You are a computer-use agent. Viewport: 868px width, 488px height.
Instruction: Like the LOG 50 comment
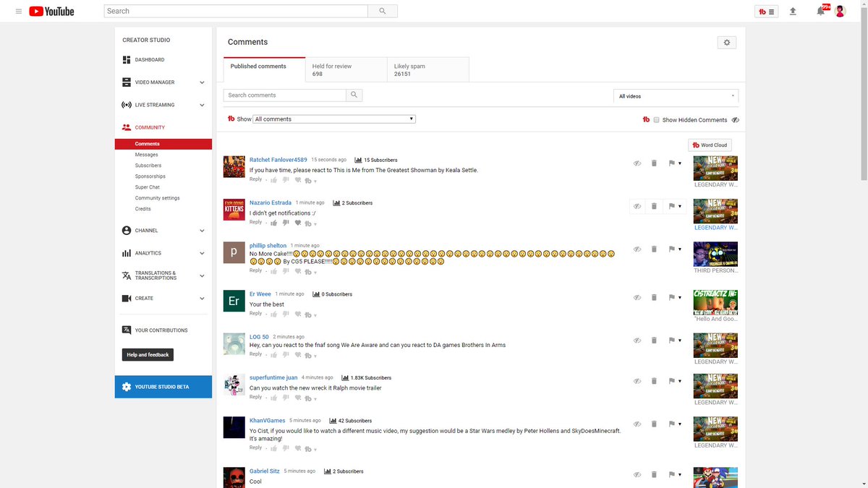pyautogui.click(x=273, y=355)
